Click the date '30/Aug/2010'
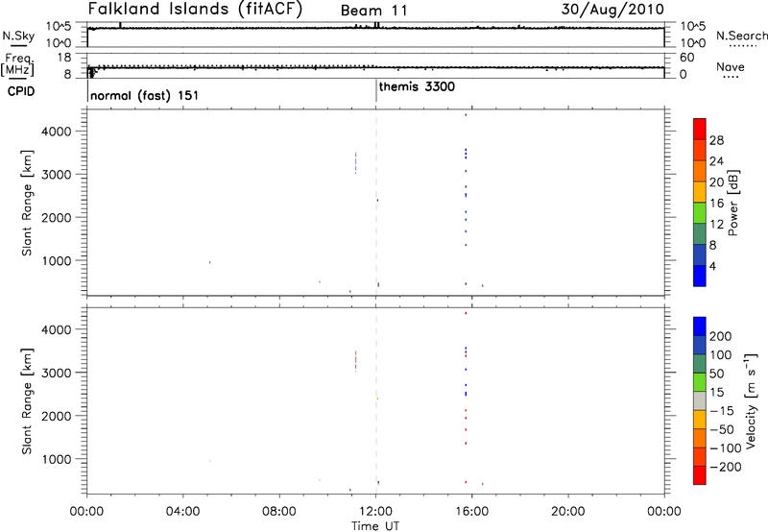Image resolution: width=768 pixels, height=532 pixels. tap(612, 10)
